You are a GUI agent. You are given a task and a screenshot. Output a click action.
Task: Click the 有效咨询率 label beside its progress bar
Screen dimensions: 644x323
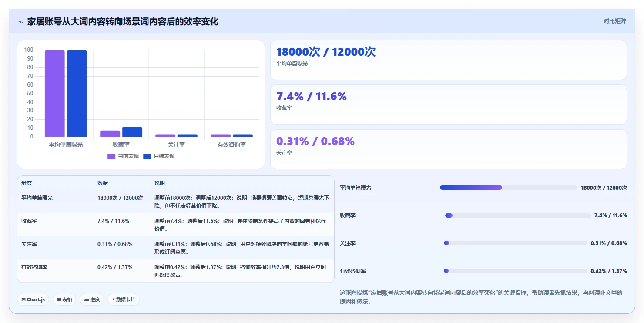(353, 271)
